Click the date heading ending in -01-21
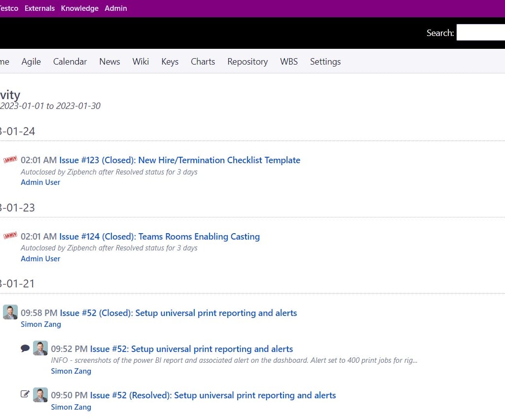The image size is (505, 420). [x=17, y=283]
